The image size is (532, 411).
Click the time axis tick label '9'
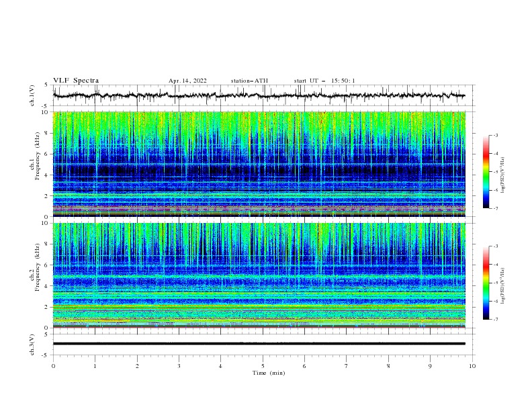point(430,366)
